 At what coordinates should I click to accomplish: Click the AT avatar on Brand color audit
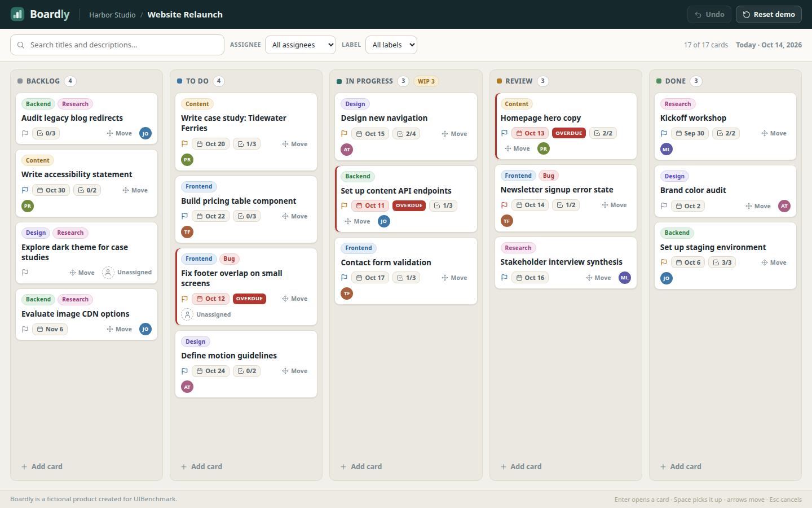(784, 206)
